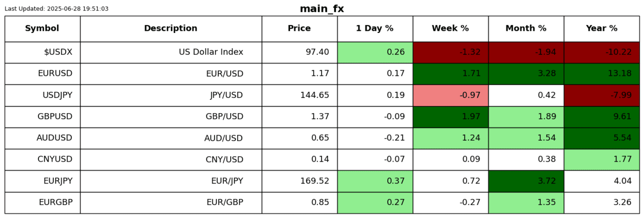Click the main_fx table title
This screenshot has height=218, width=644.
pyautogui.click(x=322, y=9)
